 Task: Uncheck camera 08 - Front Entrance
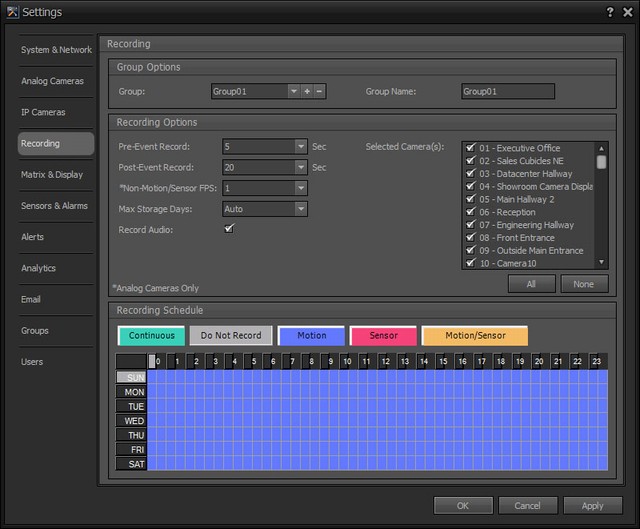coord(471,238)
